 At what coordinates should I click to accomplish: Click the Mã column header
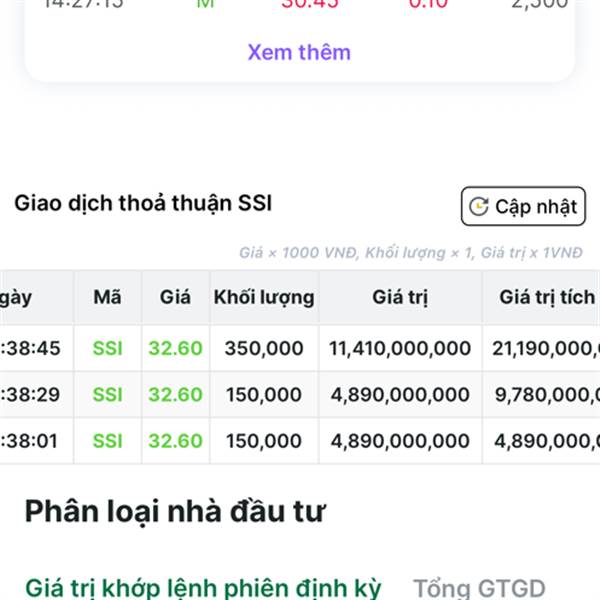[107, 297]
